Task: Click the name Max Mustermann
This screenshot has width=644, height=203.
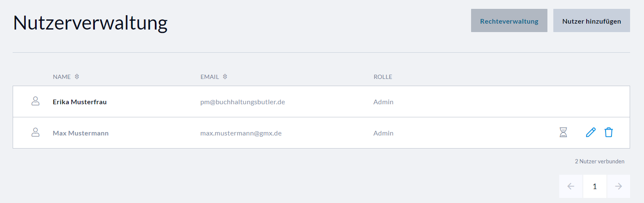Action: (x=81, y=133)
